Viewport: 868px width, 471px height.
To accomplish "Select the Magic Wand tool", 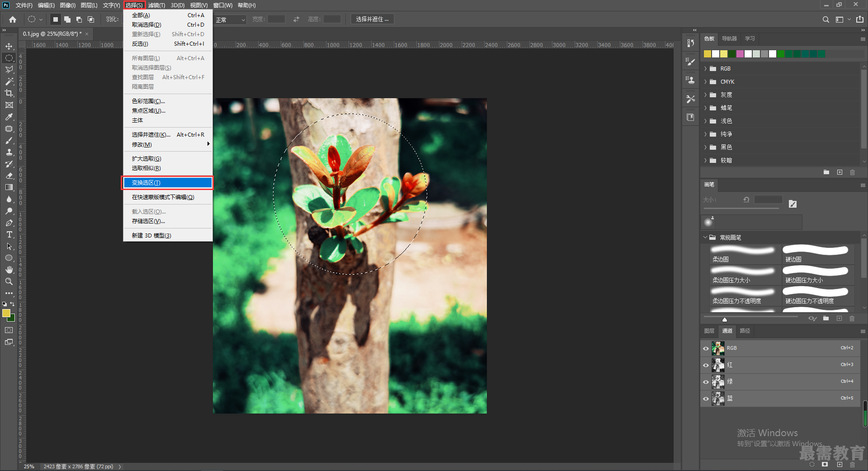I will click(x=9, y=81).
